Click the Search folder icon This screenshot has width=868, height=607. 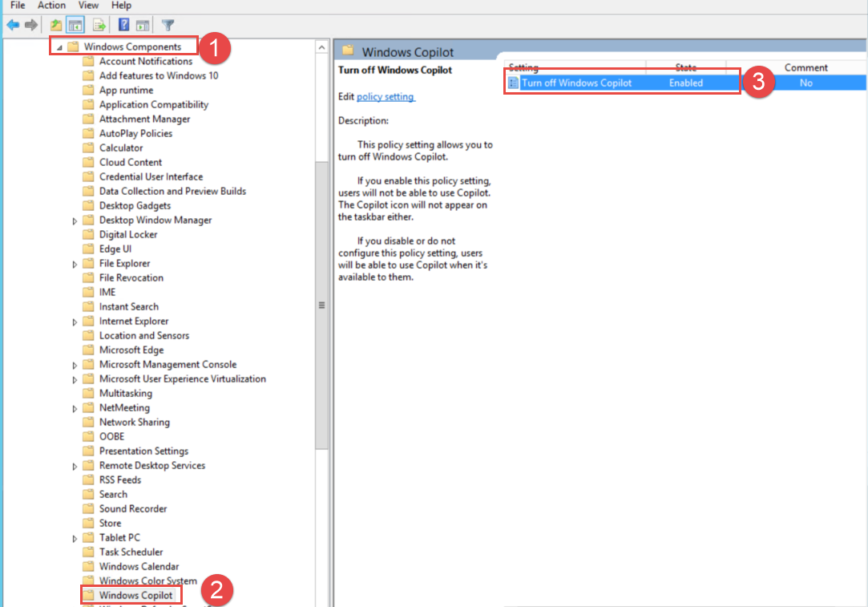coord(88,494)
